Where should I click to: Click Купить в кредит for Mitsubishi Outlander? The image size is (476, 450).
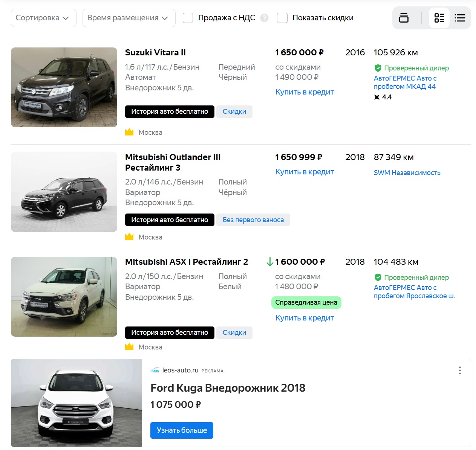305,172
